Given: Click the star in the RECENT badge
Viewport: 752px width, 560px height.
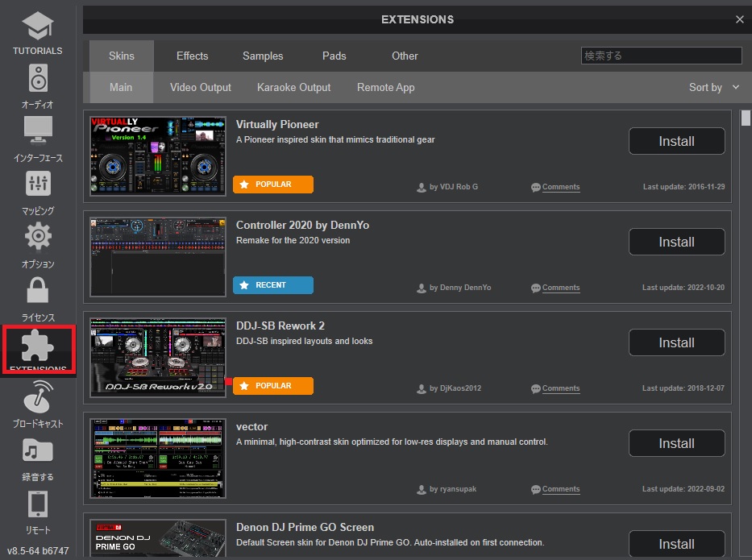Looking at the screenshot, I should 244,284.
